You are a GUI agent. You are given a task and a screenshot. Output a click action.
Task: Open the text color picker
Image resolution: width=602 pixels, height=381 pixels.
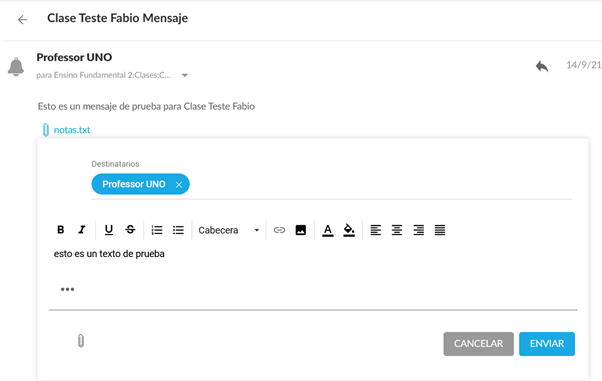pyautogui.click(x=327, y=230)
